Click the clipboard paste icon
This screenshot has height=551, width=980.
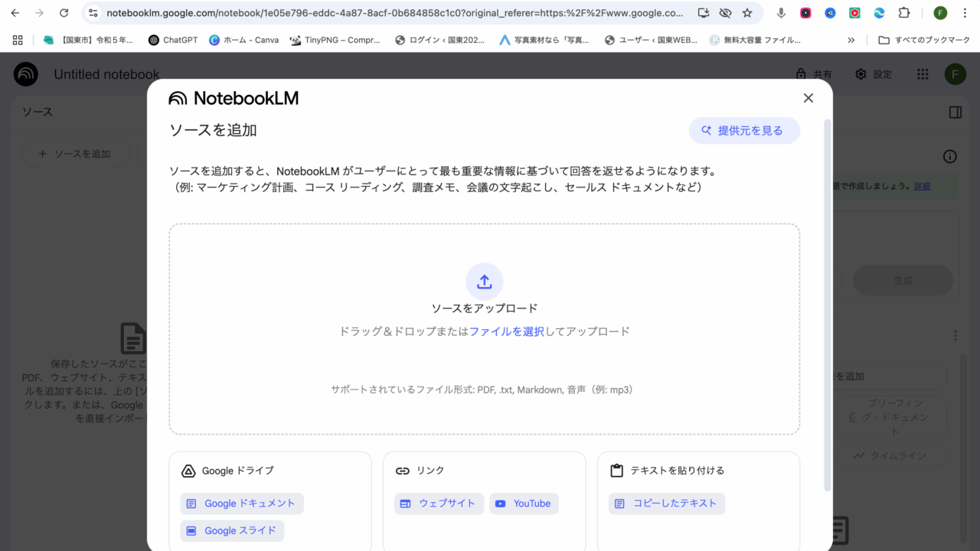pyautogui.click(x=616, y=471)
